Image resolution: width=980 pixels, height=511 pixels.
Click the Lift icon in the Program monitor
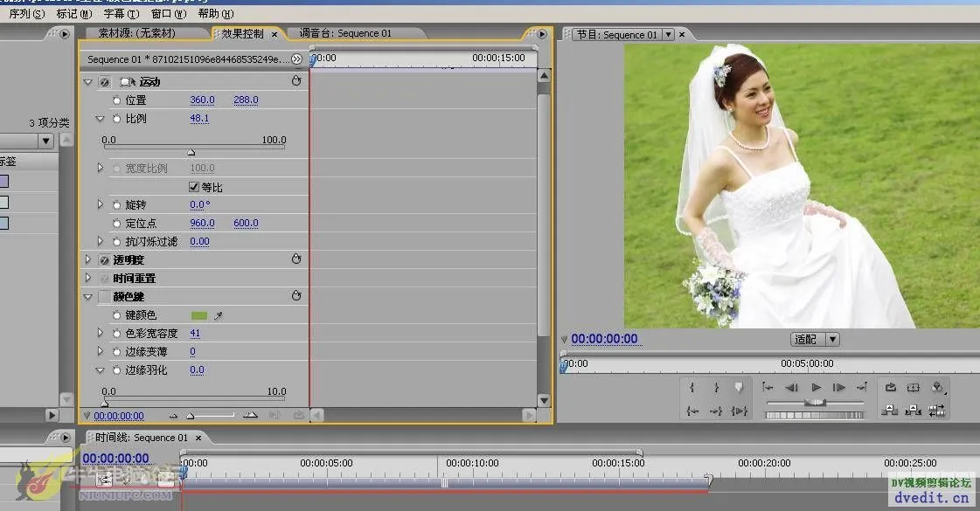pos(891,410)
